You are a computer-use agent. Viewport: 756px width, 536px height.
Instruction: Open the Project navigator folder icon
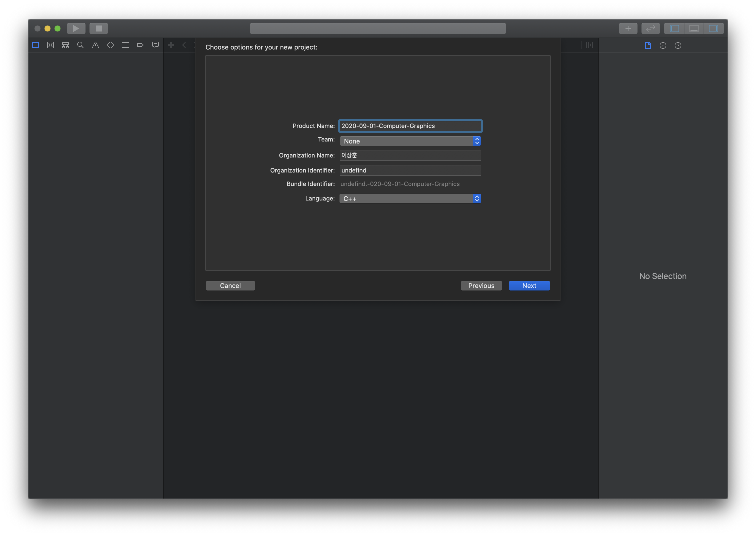coord(36,45)
